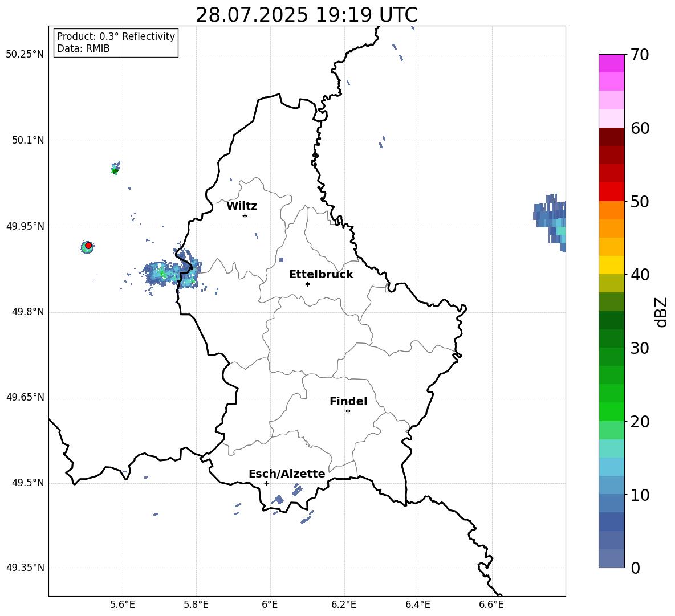This screenshot has height=616, width=675.
Task: Click the cross marker below Ettelbruck
Action: 307,284
